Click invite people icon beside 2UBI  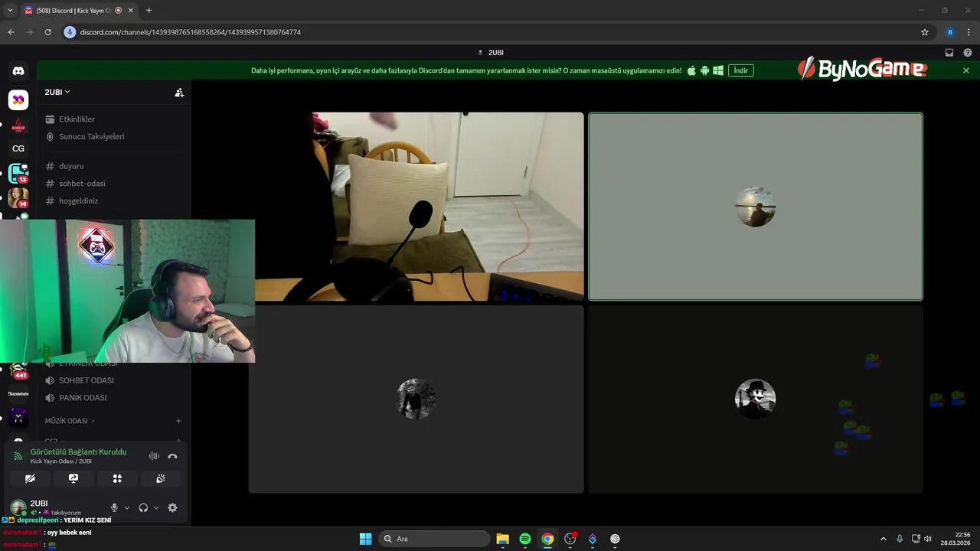coord(179,92)
